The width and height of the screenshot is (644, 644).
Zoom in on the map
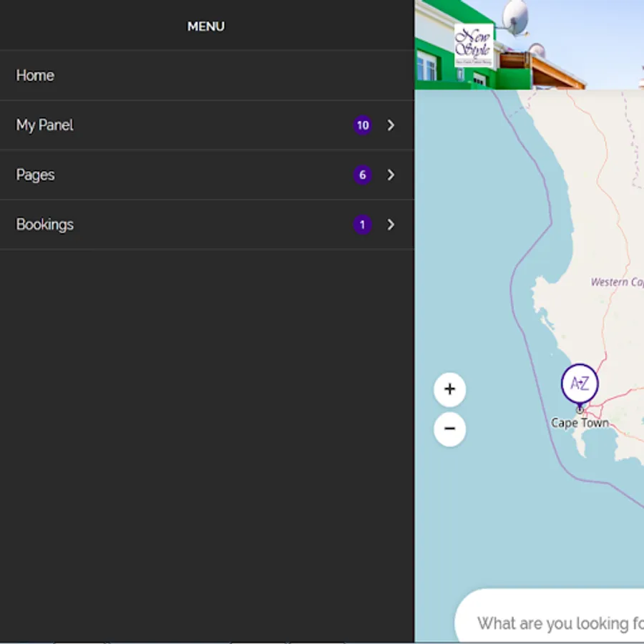[x=449, y=389]
